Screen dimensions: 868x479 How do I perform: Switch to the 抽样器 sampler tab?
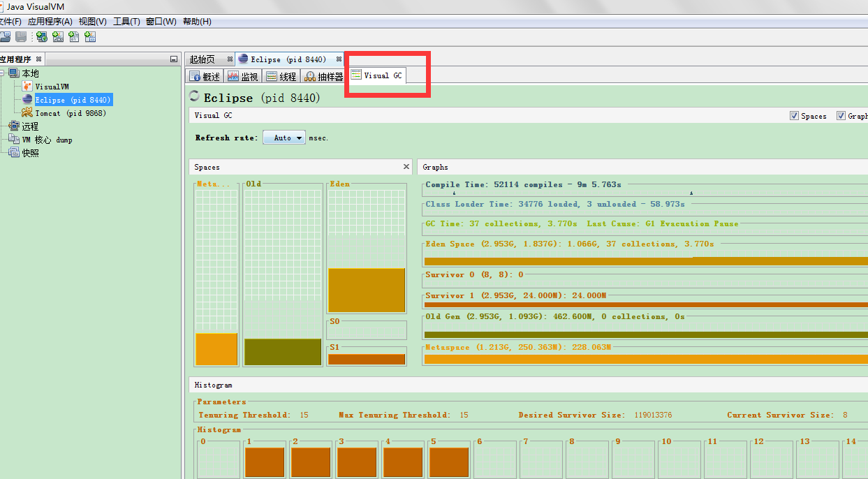324,77
